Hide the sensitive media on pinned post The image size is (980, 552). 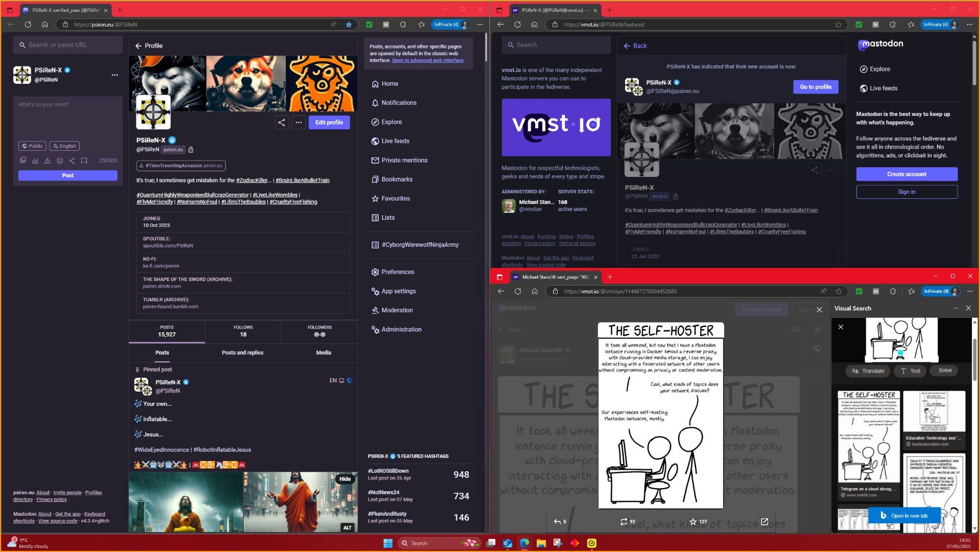tap(345, 479)
